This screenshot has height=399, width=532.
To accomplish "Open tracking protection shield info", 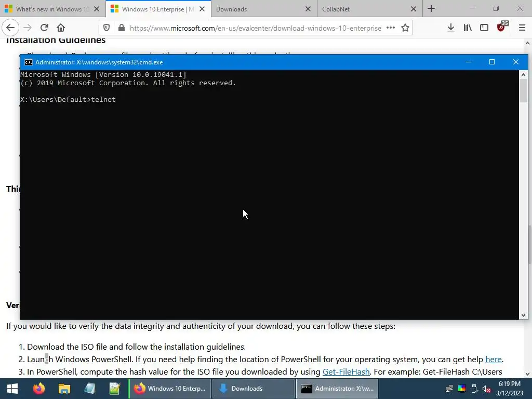I will click(x=107, y=28).
